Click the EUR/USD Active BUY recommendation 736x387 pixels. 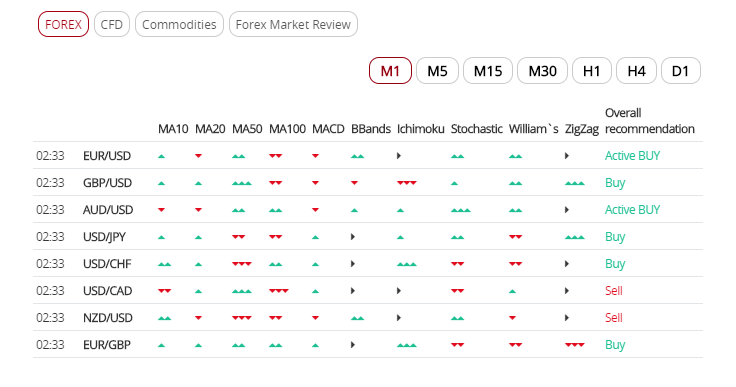pos(632,156)
